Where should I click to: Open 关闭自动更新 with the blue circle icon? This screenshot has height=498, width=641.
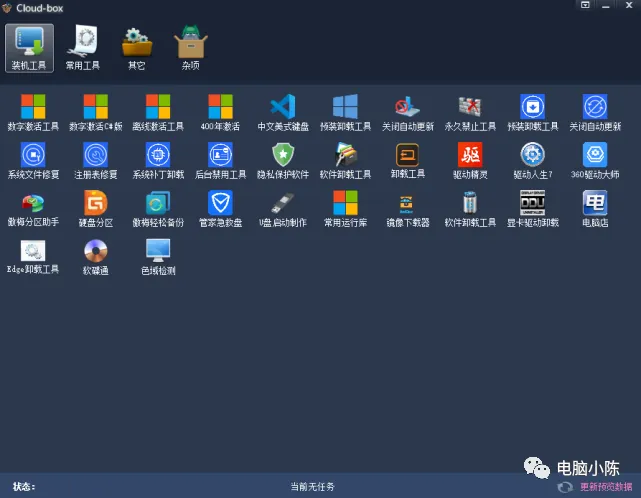pyautogui.click(x=595, y=112)
